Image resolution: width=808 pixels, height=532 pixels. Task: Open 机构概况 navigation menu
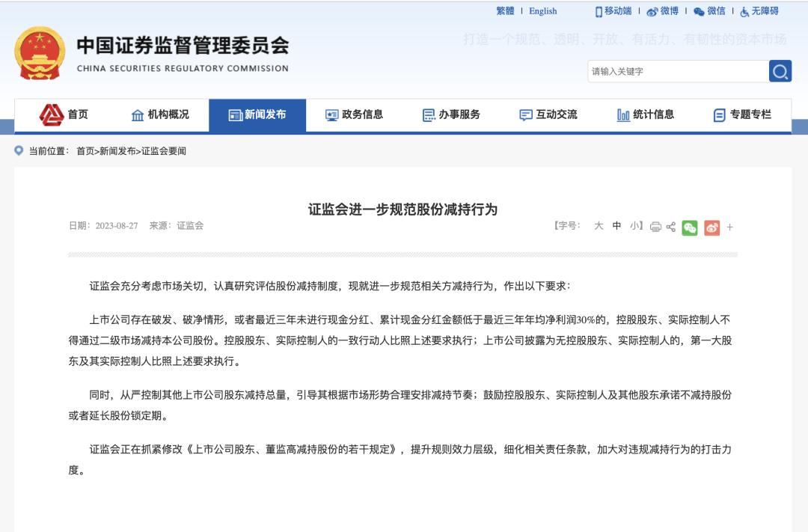pyautogui.click(x=160, y=114)
